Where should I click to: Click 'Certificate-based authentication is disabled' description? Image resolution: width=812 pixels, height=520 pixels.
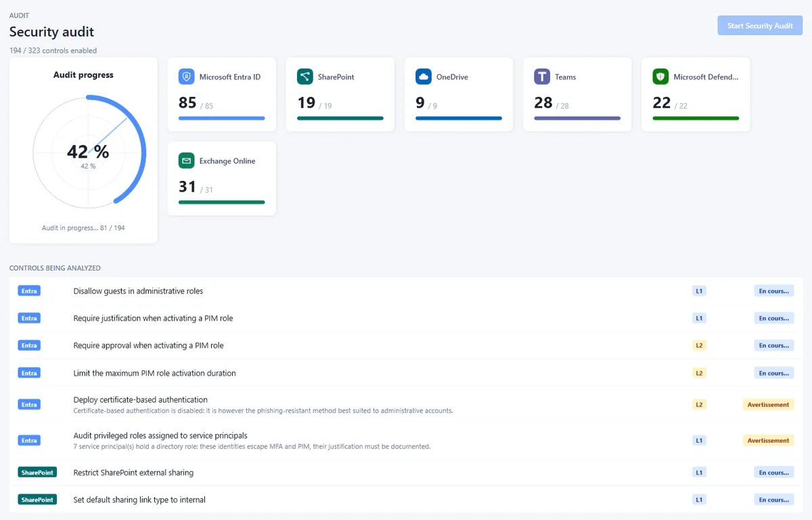click(263, 410)
